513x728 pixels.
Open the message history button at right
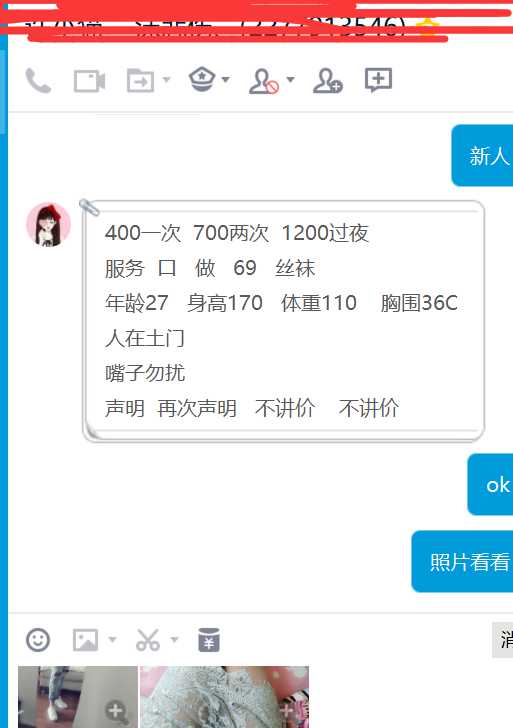[x=502, y=640]
